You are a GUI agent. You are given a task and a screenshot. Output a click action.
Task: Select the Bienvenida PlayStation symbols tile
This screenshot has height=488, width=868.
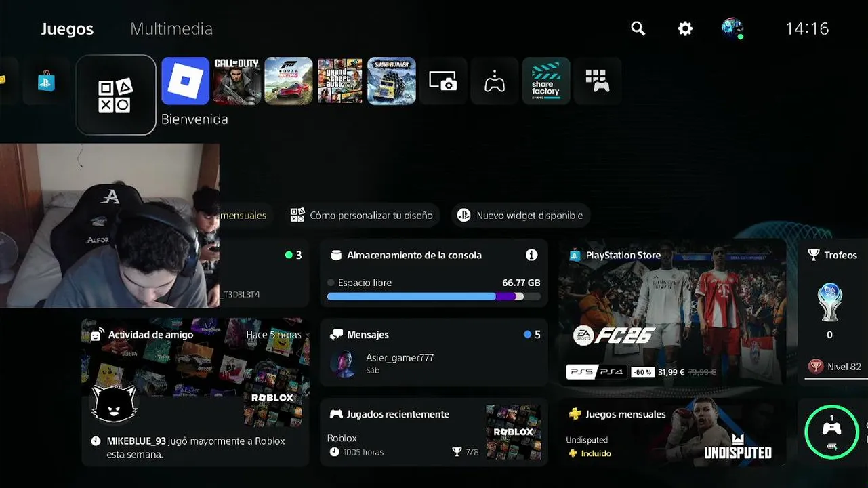[116, 95]
